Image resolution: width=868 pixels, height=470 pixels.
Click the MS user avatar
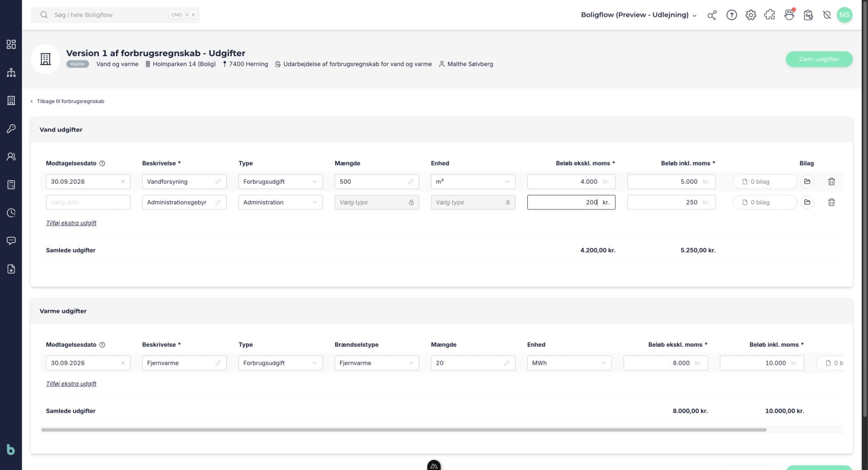click(x=844, y=15)
